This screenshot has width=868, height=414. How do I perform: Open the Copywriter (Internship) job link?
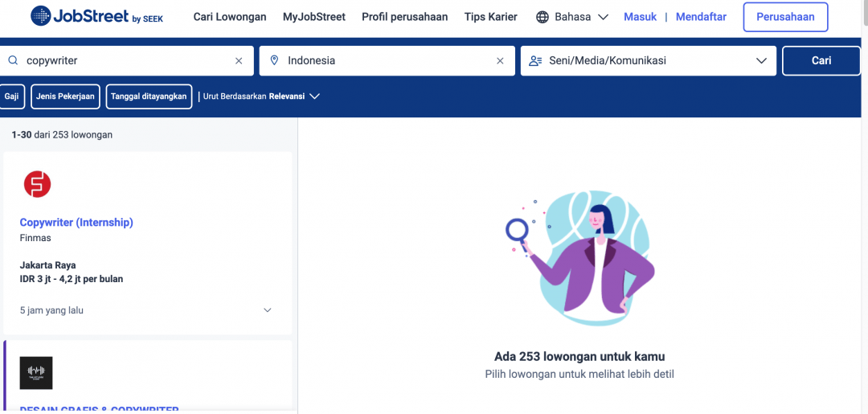76,223
